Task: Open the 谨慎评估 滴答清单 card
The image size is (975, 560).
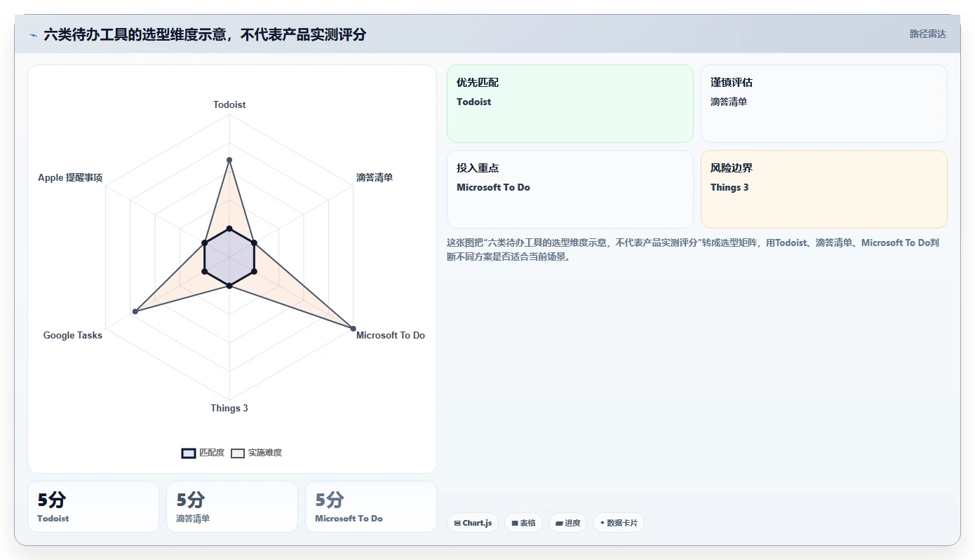Action: tap(823, 104)
